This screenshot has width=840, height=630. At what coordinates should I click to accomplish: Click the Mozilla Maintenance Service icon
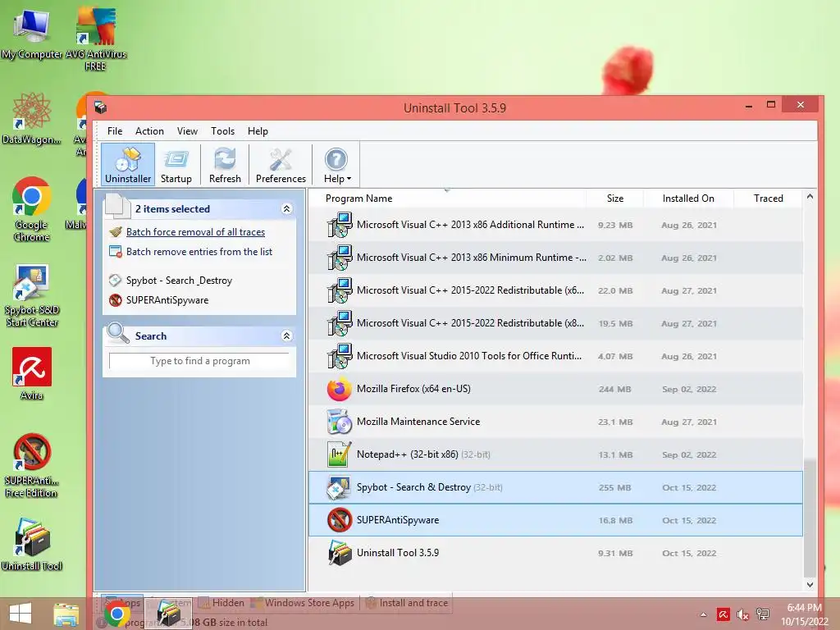(x=340, y=422)
